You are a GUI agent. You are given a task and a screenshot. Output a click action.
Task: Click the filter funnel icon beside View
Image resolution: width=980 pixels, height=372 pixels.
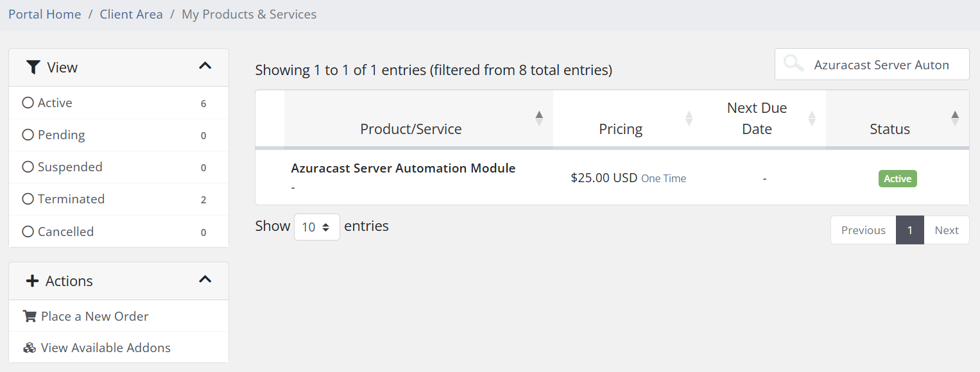tap(33, 67)
